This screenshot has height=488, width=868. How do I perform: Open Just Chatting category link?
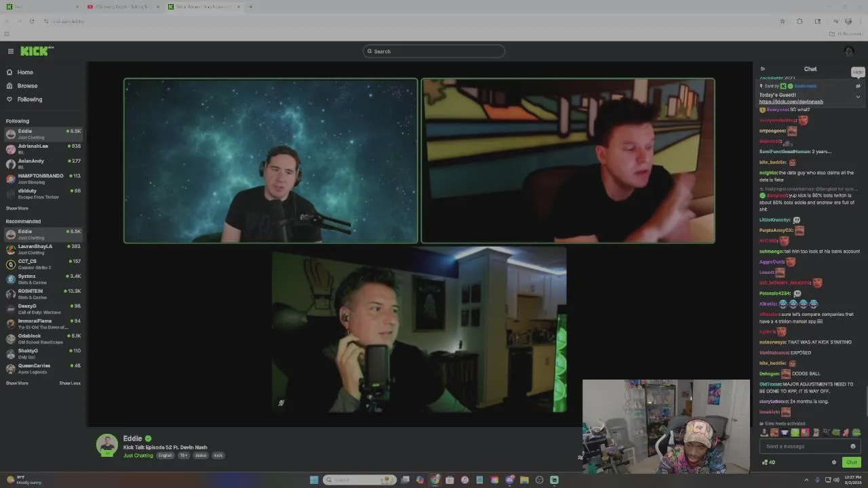pyautogui.click(x=138, y=455)
